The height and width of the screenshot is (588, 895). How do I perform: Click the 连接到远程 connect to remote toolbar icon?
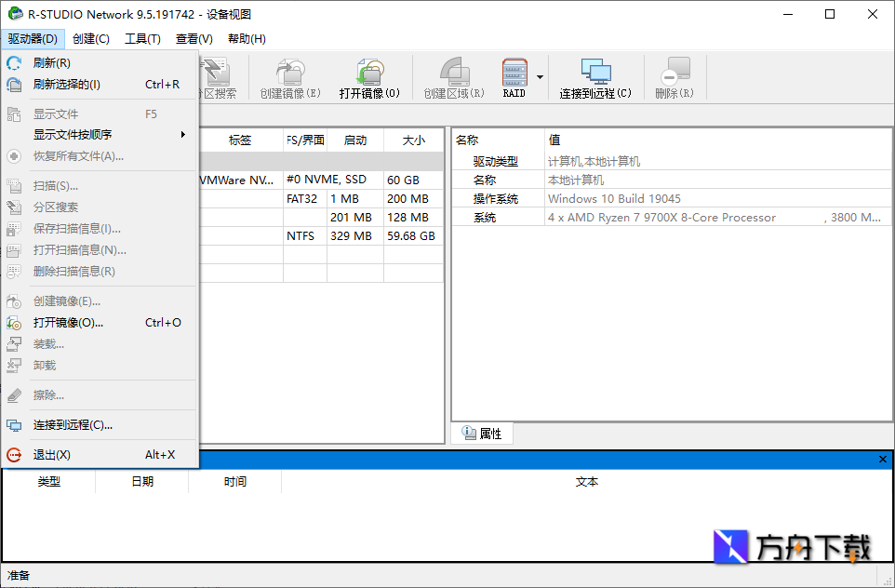(595, 74)
